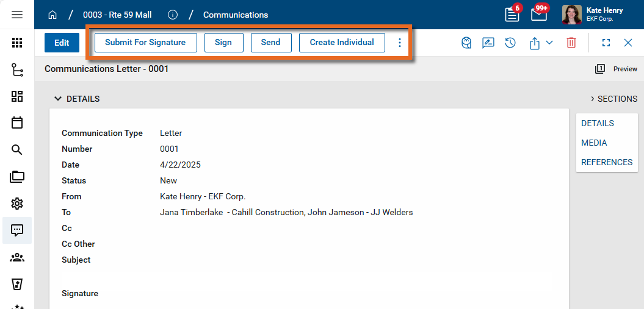Open the share options dropdown arrow
The height and width of the screenshot is (309, 644).
tap(549, 43)
